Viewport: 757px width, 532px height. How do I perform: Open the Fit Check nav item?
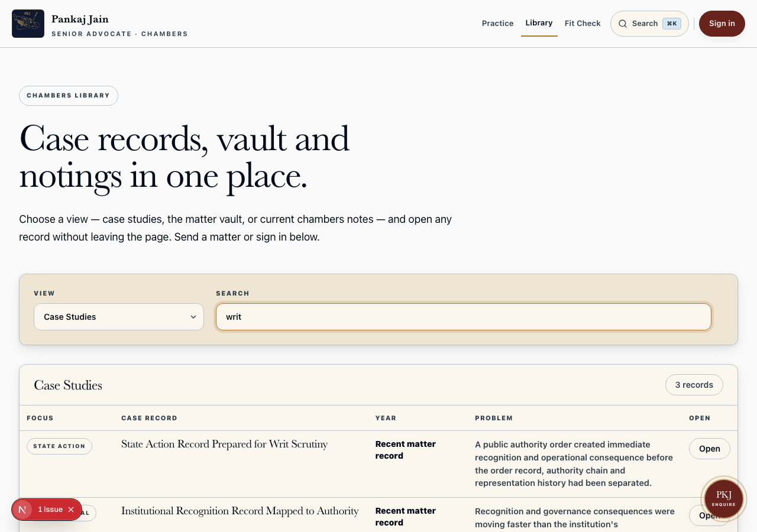(583, 24)
